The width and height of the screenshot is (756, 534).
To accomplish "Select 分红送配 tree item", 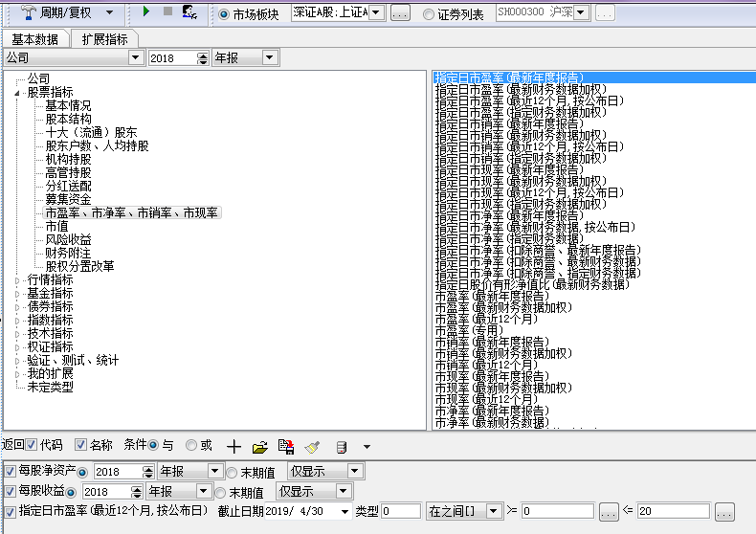I will point(68,186).
